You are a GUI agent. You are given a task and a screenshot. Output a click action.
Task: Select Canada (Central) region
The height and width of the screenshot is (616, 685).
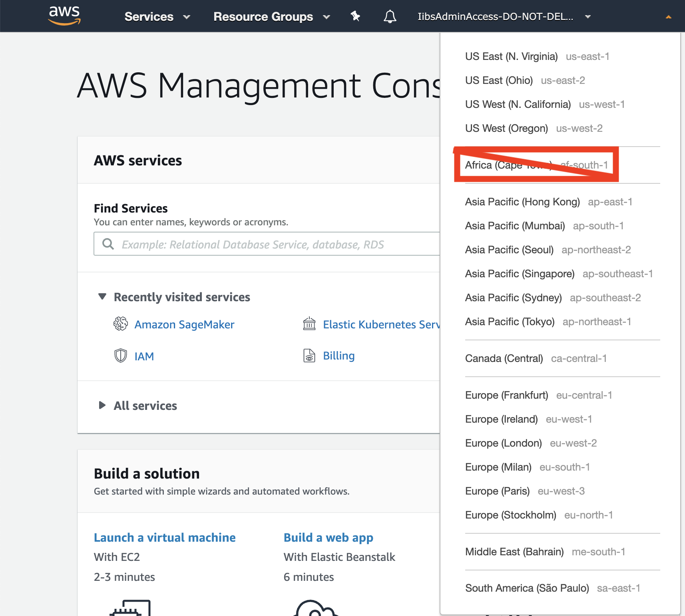point(536,358)
